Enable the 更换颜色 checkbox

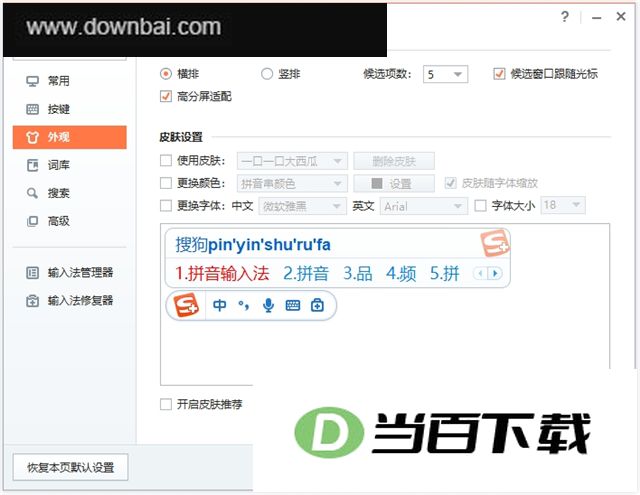(x=166, y=183)
